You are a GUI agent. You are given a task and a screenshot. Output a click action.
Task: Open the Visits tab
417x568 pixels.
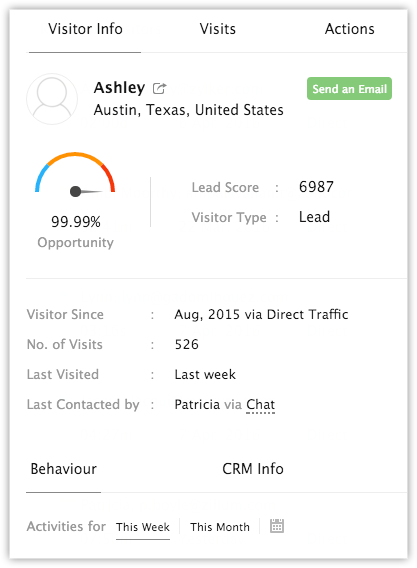pos(218,29)
